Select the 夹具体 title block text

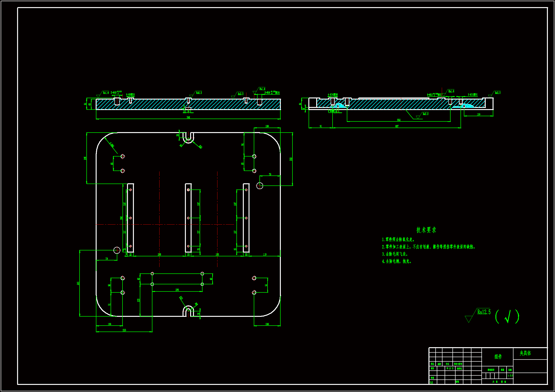pos(525,353)
